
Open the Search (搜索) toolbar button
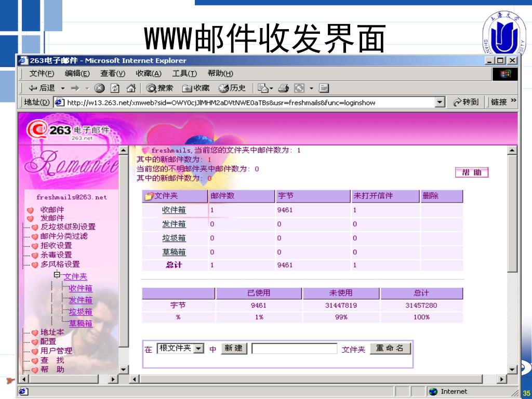[159, 88]
